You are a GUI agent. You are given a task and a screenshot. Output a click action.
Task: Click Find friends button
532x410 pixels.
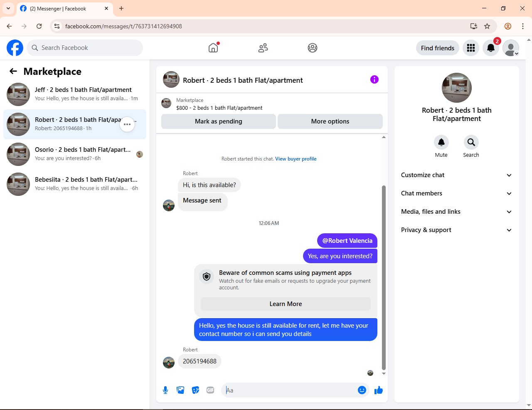click(x=438, y=48)
